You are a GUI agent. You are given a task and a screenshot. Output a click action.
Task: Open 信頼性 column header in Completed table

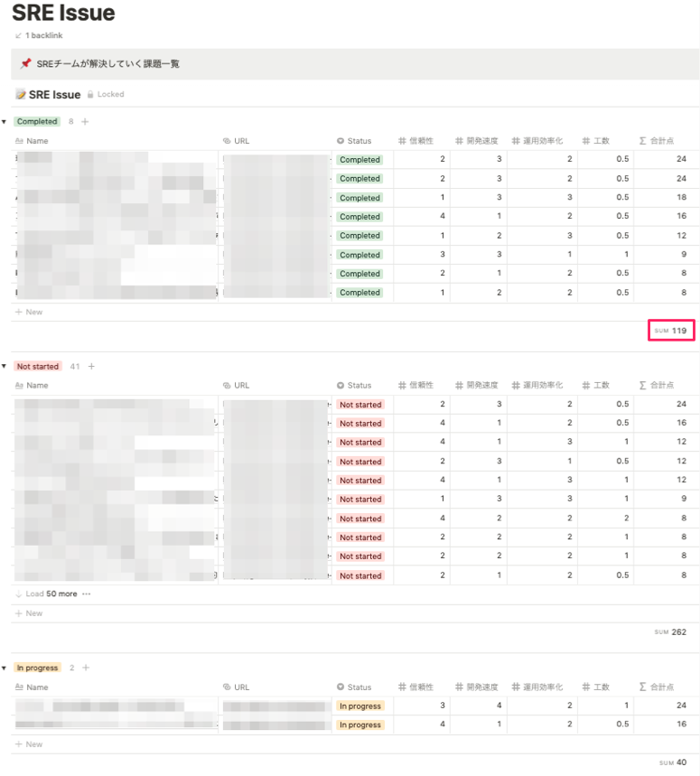(416, 141)
